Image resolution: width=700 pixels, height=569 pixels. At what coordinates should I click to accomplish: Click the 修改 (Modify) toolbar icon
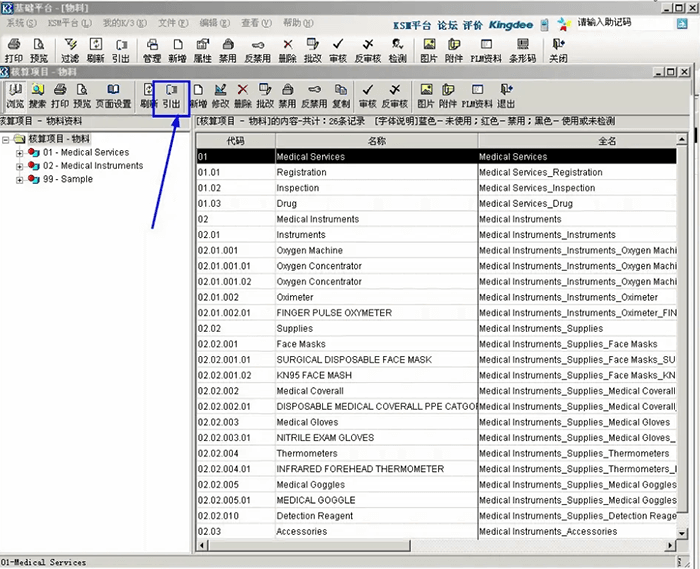220,95
